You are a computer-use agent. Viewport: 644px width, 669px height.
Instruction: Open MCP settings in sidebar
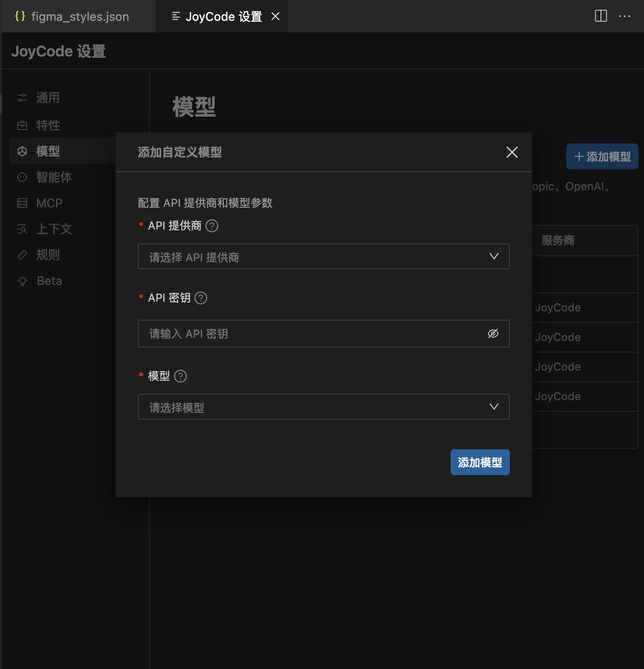49,203
